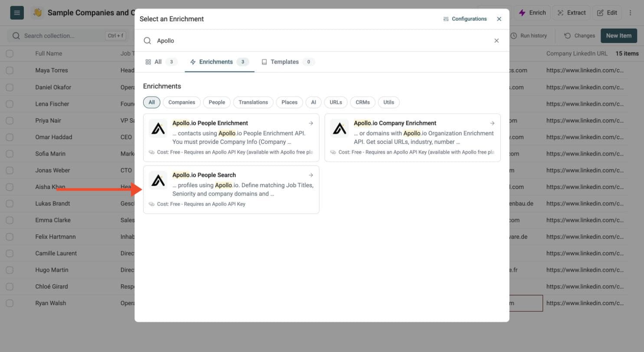Clear the Apollo search text
Screen dimensions: 644x352
pos(497,41)
